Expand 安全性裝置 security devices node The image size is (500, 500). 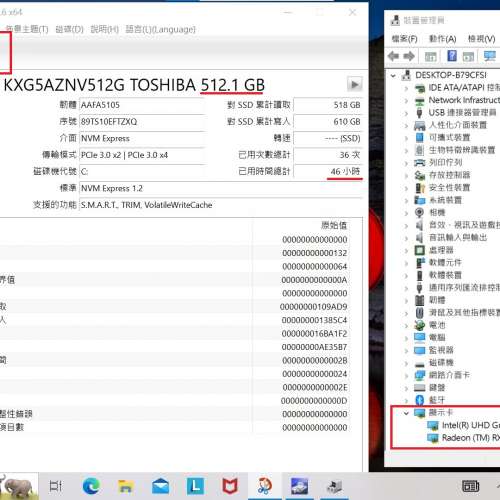(406, 188)
